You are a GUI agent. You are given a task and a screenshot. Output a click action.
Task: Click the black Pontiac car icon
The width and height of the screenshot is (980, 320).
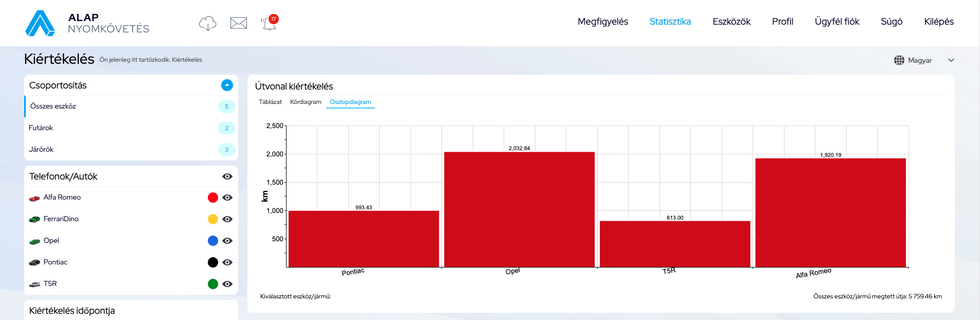[x=34, y=263]
